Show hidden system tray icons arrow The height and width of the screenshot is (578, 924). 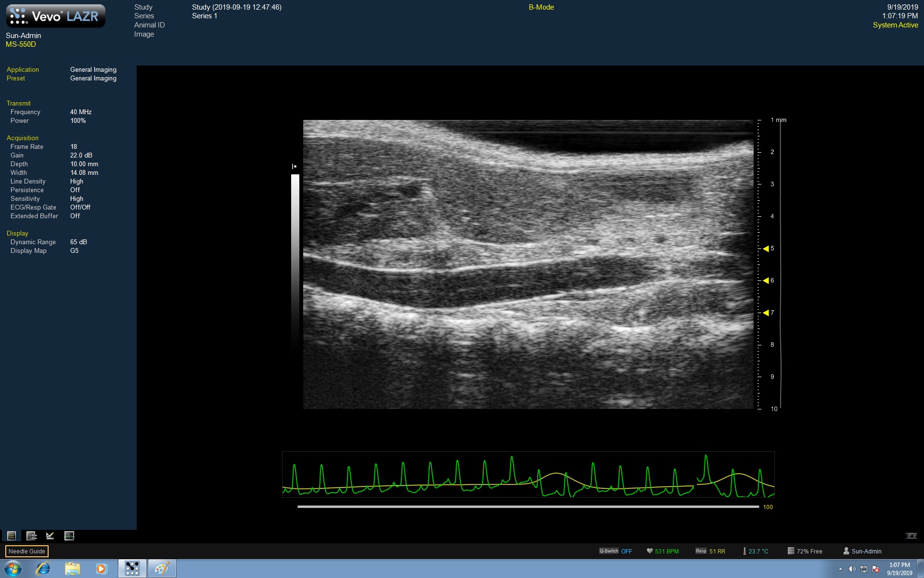point(840,569)
